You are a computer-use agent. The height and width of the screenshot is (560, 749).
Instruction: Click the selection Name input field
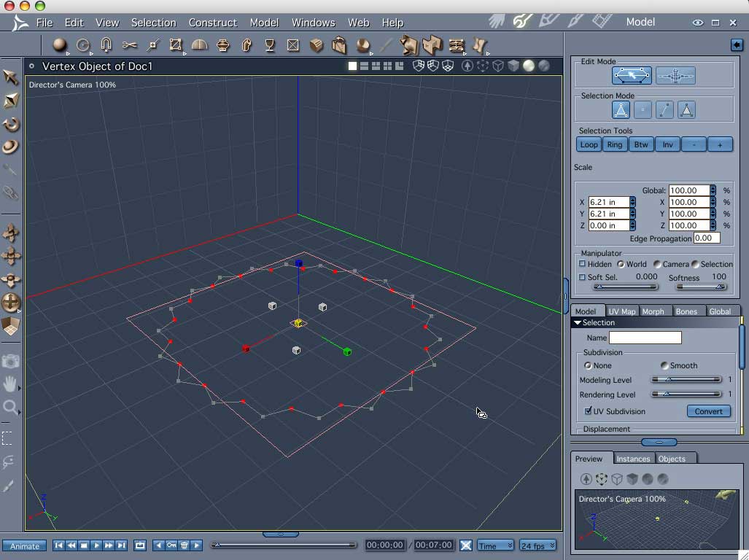coord(645,338)
